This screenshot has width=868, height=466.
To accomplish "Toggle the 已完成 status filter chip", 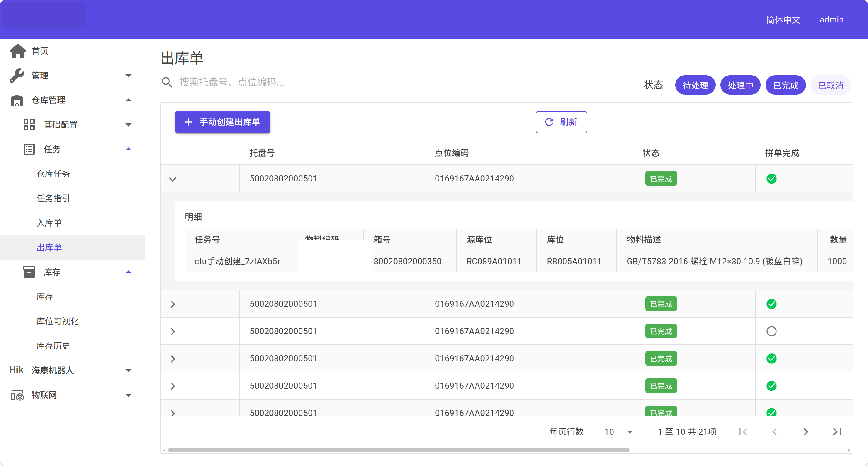I will tap(786, 85).
